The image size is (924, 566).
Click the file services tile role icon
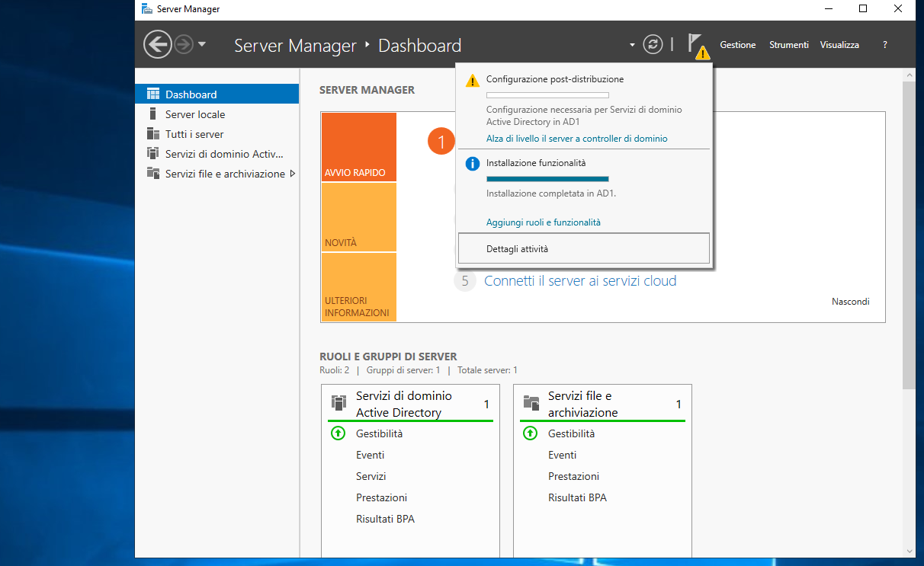531,403
